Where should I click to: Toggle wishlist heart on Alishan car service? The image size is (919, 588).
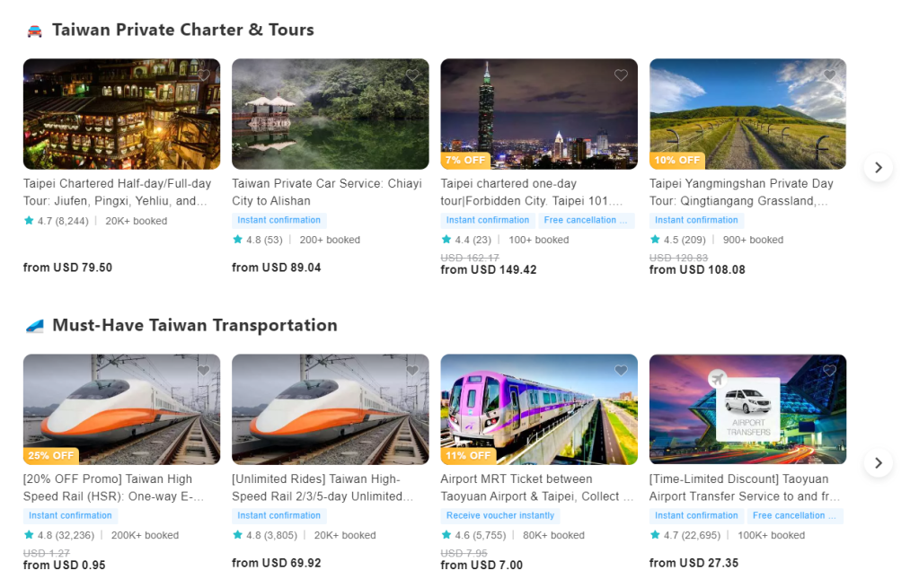pyautogui.click(x=412, y=75)
